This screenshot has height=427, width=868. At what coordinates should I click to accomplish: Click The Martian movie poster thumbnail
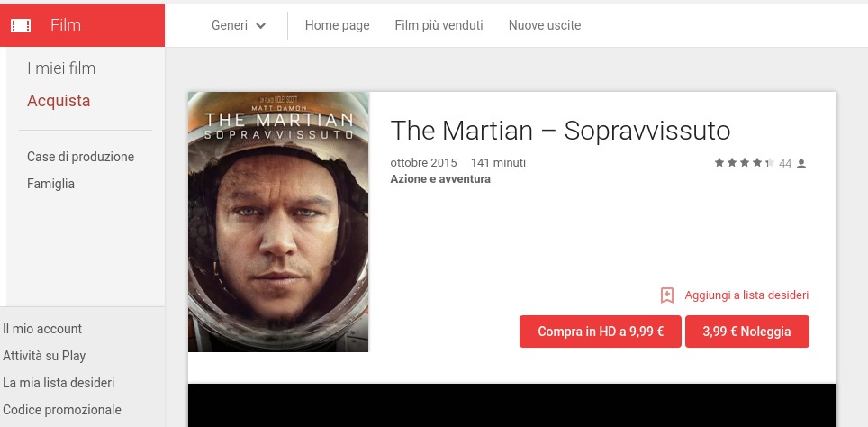278,222
